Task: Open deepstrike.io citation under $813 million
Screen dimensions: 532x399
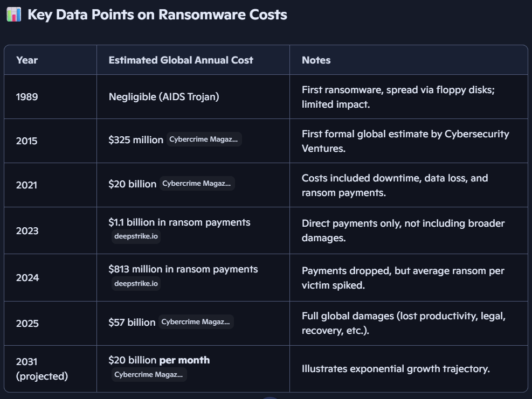Action: click(x=136, y=283)
